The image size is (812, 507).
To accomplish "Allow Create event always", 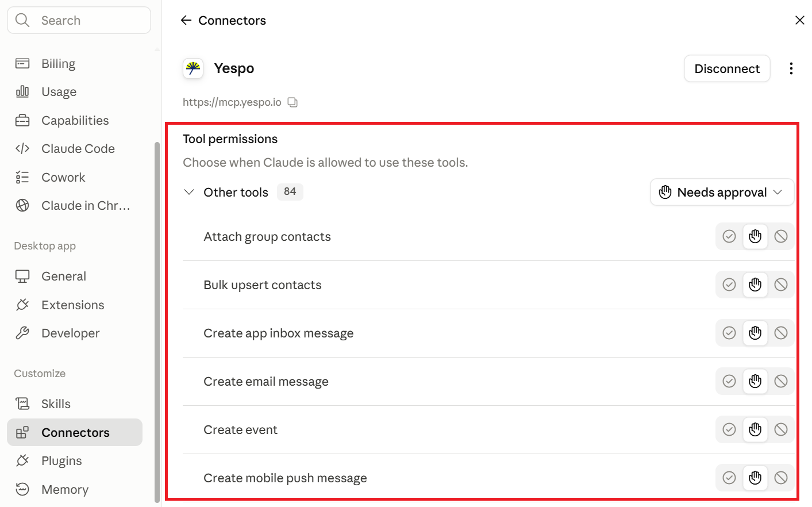I will point(729,429).
